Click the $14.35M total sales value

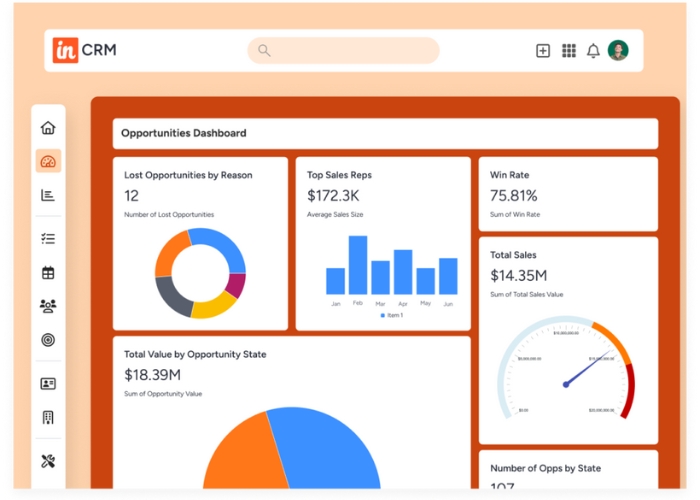[x=518, y=275]
